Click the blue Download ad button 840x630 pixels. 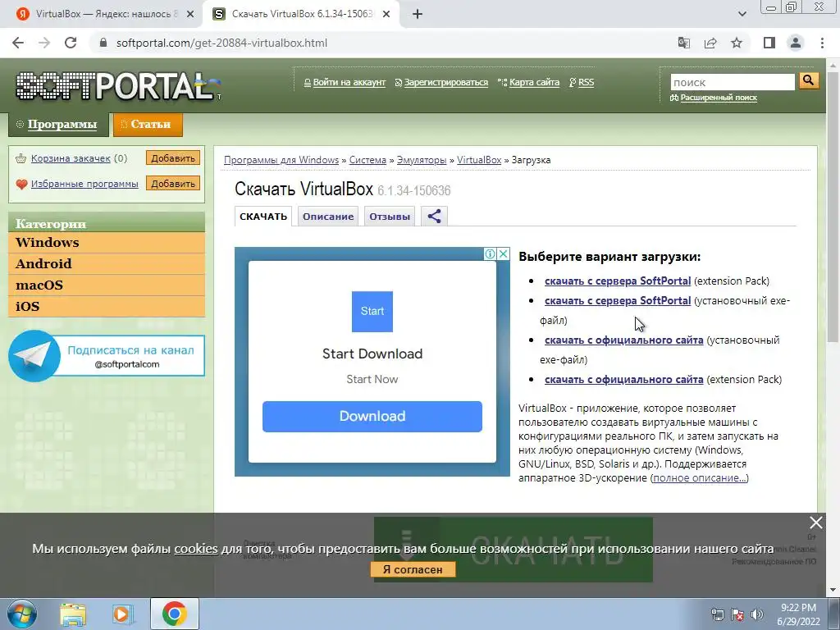[x=372, y=416]
